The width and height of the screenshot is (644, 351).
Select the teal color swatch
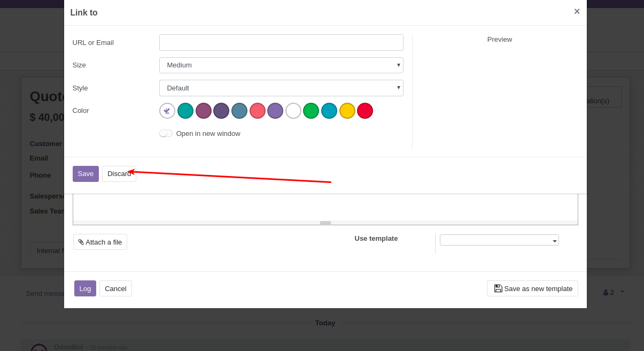coord(185,111)
